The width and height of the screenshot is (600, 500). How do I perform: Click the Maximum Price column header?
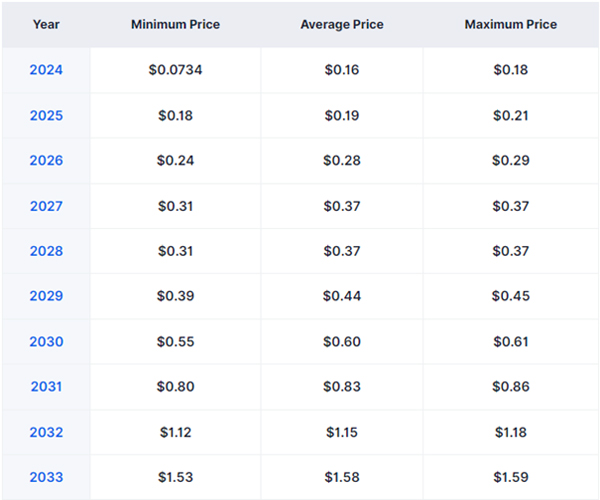pyautogui.click(x=511, y=24)
